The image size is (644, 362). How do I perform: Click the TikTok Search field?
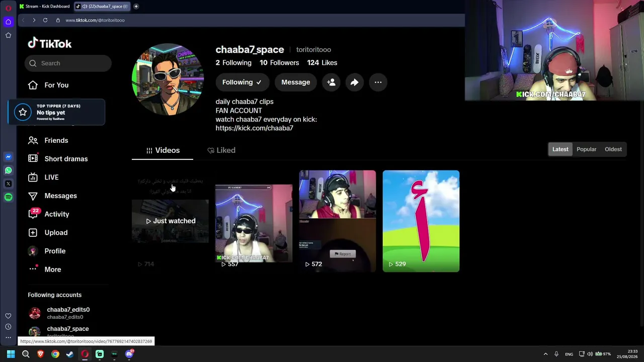point(68,63)
